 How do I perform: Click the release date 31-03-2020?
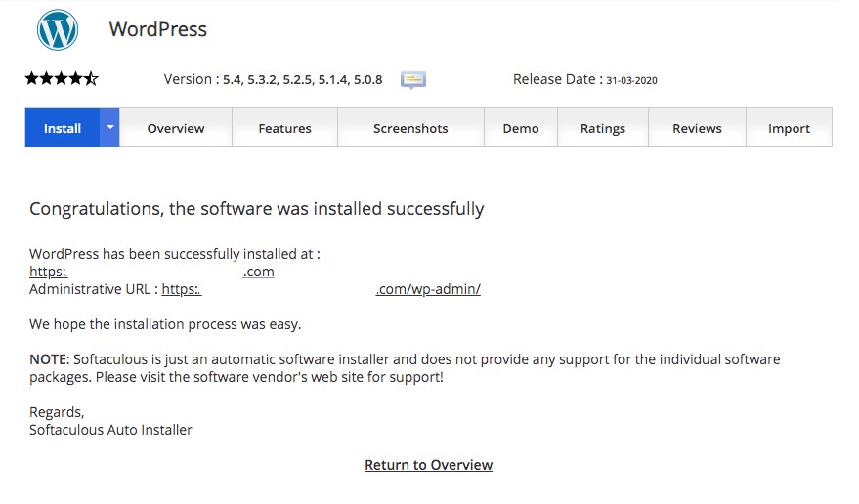[x=631, y=80]
